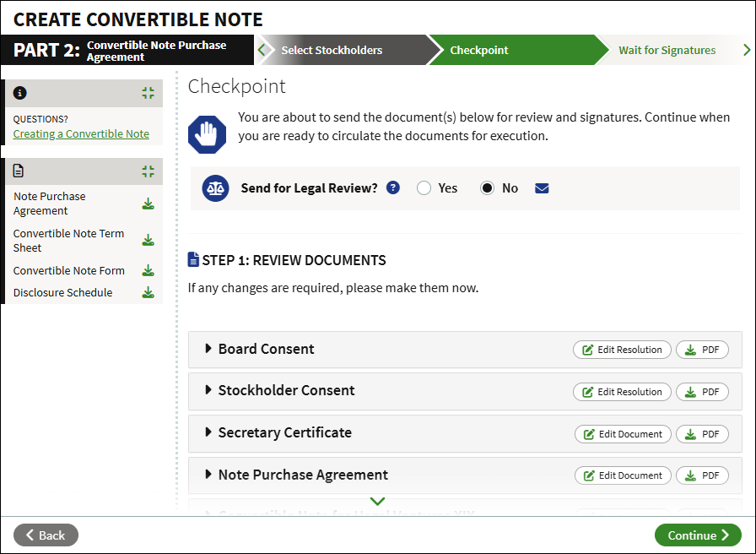
Task: Click Disclosure Schedule sidebar text
Action: (62, 292)
